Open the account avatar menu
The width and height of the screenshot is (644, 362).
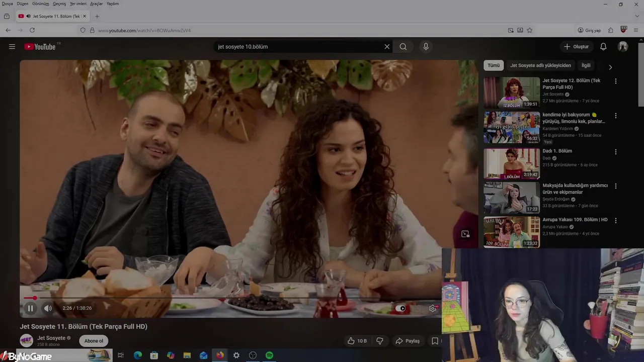(x=623, y=47)
